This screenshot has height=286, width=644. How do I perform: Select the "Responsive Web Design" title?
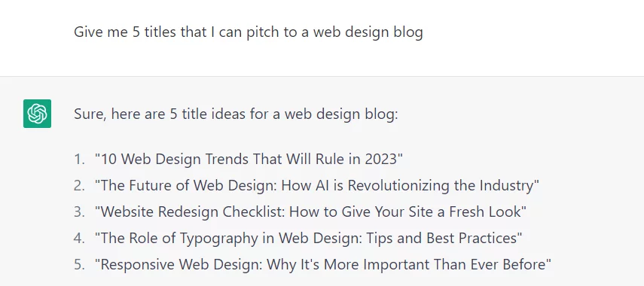pos(323,264)
